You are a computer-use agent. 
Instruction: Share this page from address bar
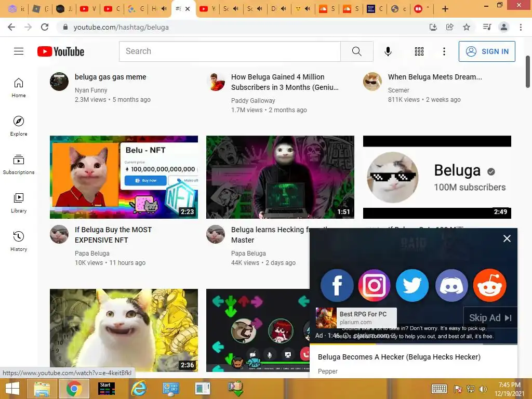[449, 27]
